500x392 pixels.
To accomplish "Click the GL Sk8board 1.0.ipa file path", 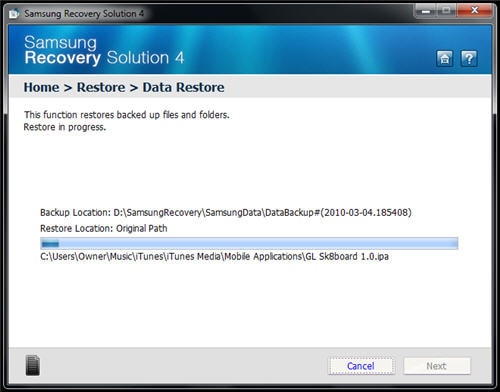I will pos(214,257).
